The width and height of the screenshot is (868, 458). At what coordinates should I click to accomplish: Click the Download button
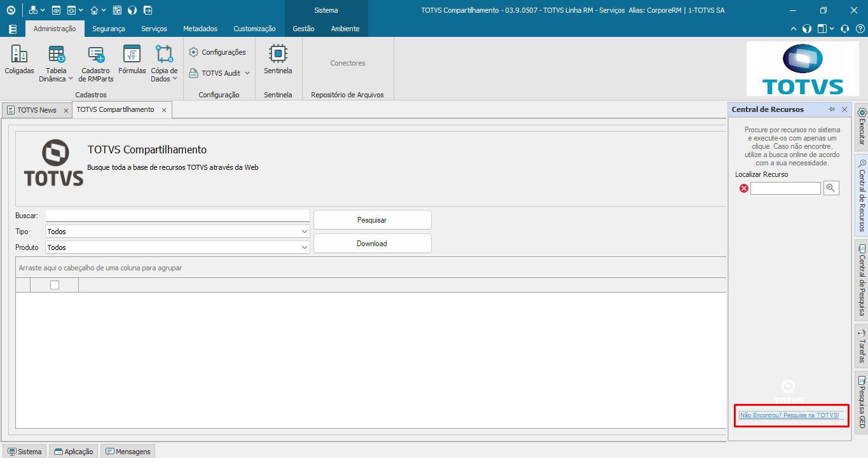click(x=372, y=243)
